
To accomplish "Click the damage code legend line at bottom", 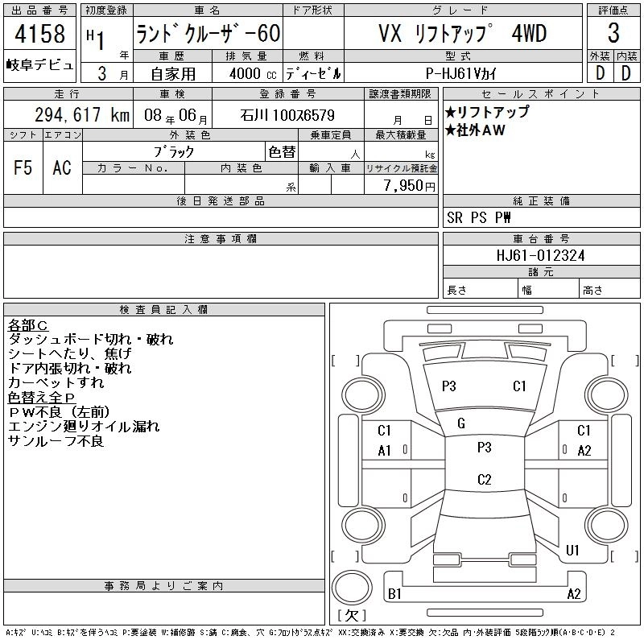I will [310, 633].
